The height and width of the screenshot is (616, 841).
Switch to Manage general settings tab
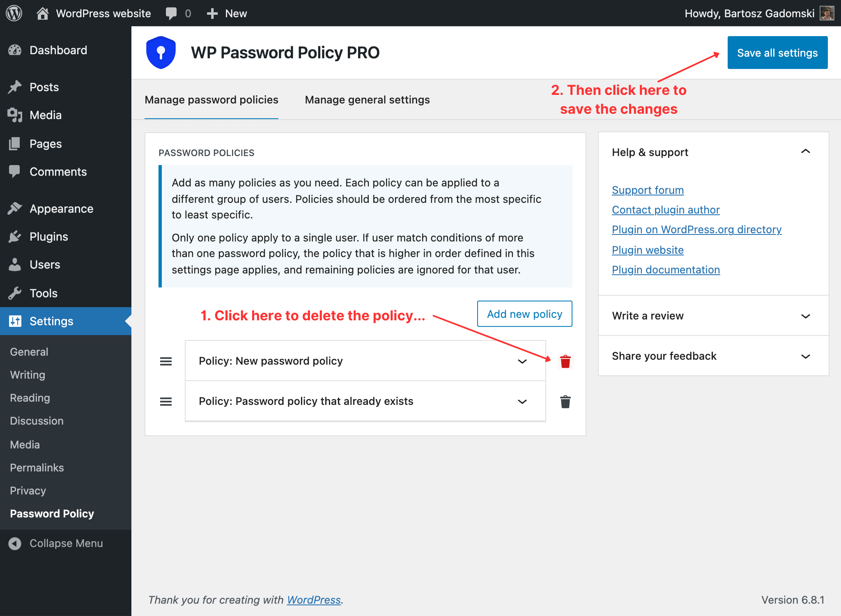(367, 100)
